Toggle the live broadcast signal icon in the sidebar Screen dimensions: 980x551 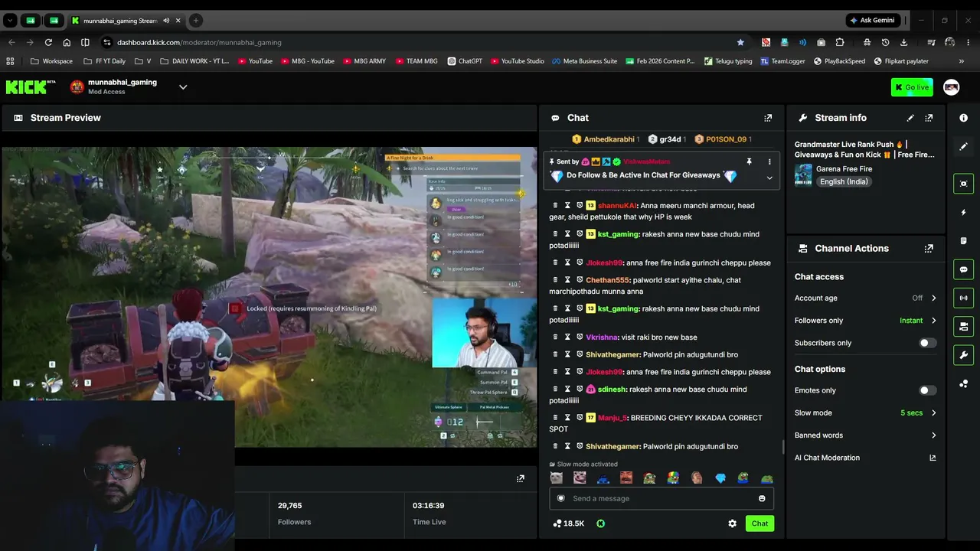(963, 298)
